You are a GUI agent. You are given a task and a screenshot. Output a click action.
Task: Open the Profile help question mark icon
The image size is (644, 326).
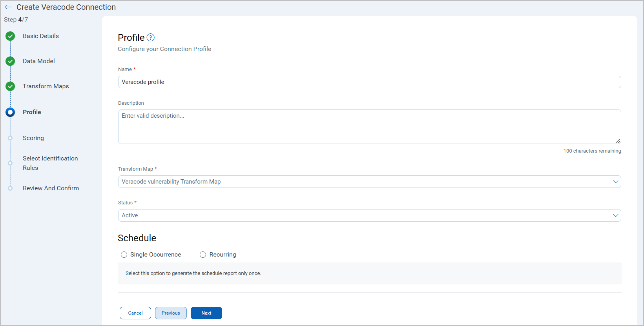151,38
